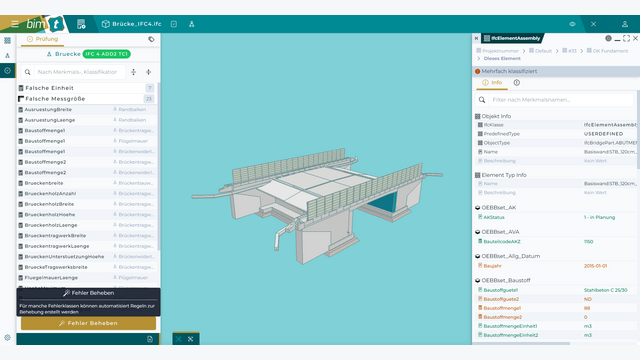Collapse the OEBBset_AK section
The image size is (640, 360).
pos(496,207)
